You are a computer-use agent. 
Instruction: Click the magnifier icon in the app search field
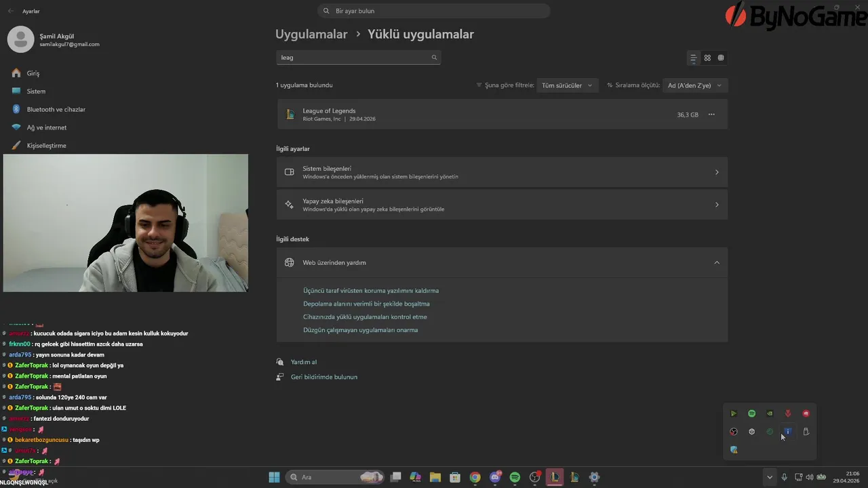(x=435, y=58)
